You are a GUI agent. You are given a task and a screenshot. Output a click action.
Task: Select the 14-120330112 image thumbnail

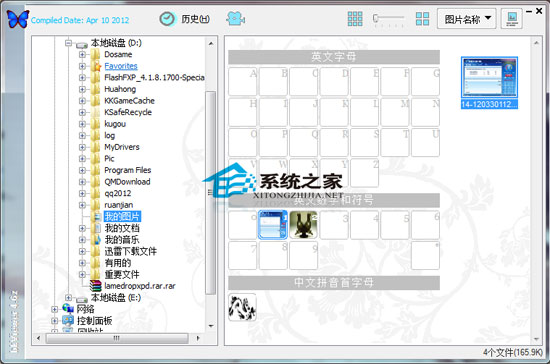click(489, 83)
